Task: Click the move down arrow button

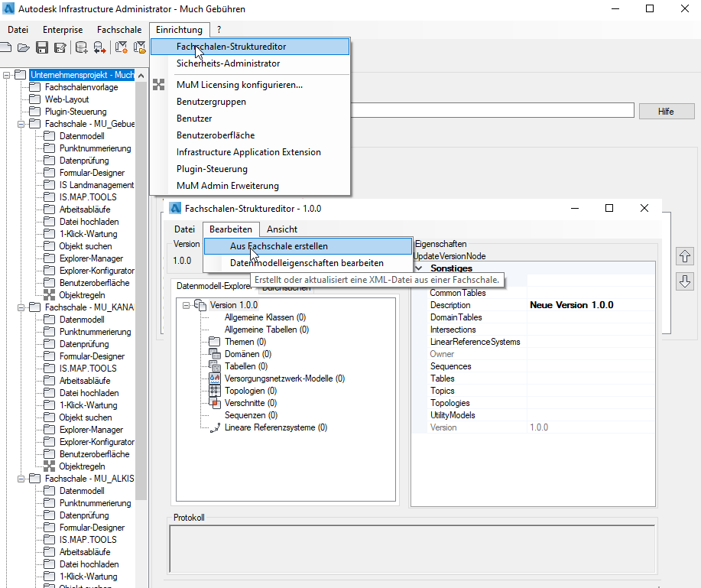Action: pos(685,281)
